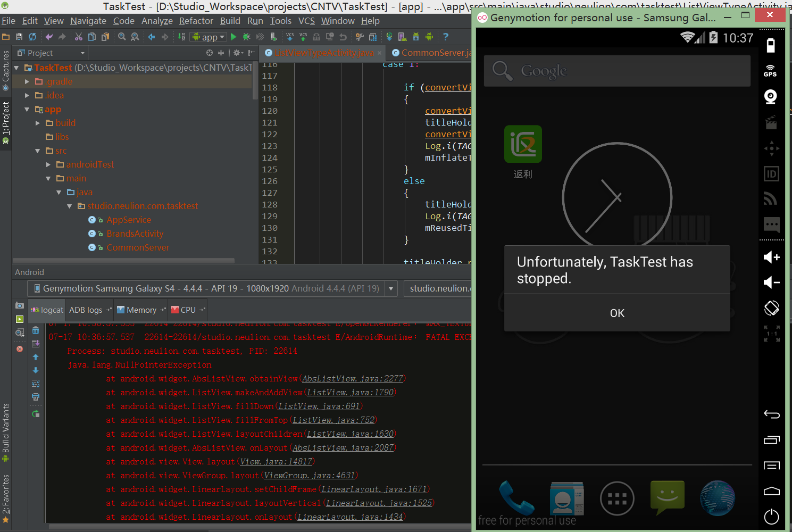Click the Debug app bug icon

pyautogui.click(x=246, y=37)
